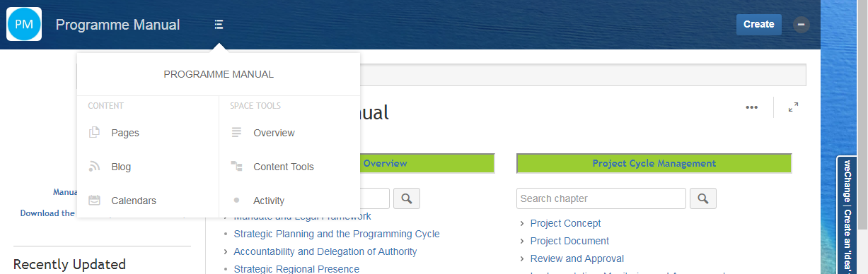868x274 pixels.
Task: Open the Strategic Planning and the Programming Cycle link
Action: point(337,234)
